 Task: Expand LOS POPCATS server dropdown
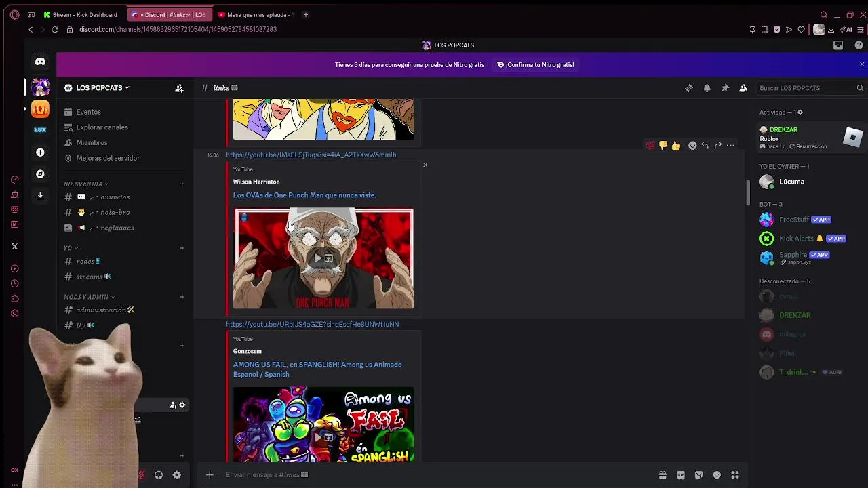103,88
